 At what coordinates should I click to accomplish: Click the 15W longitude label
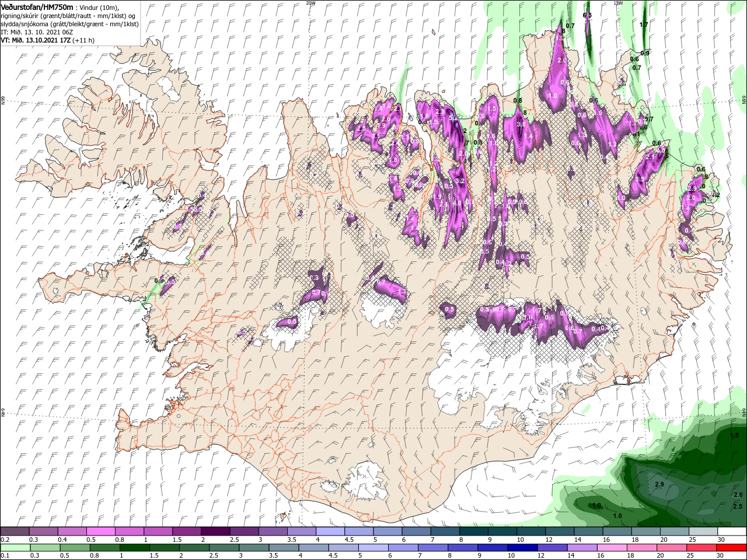618,3
